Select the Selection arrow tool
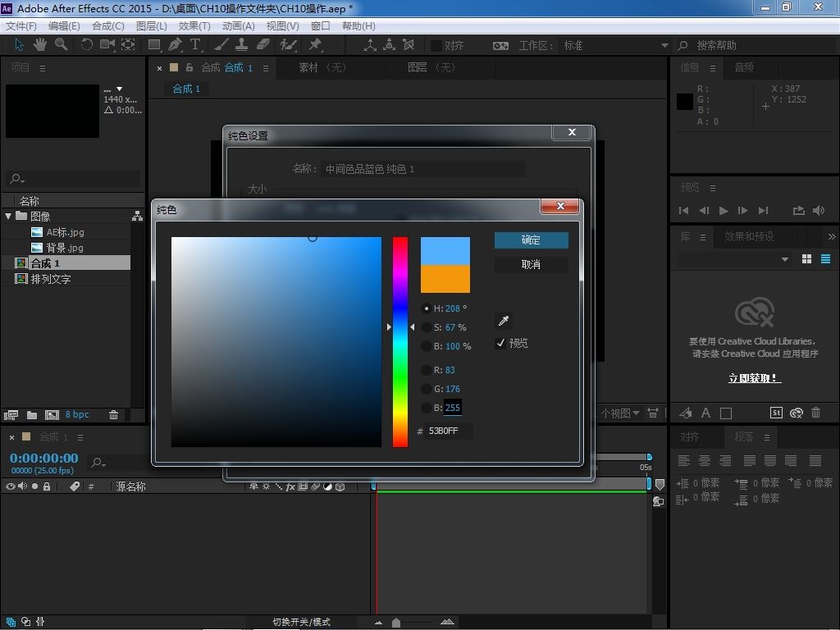 tap(19, 44)
